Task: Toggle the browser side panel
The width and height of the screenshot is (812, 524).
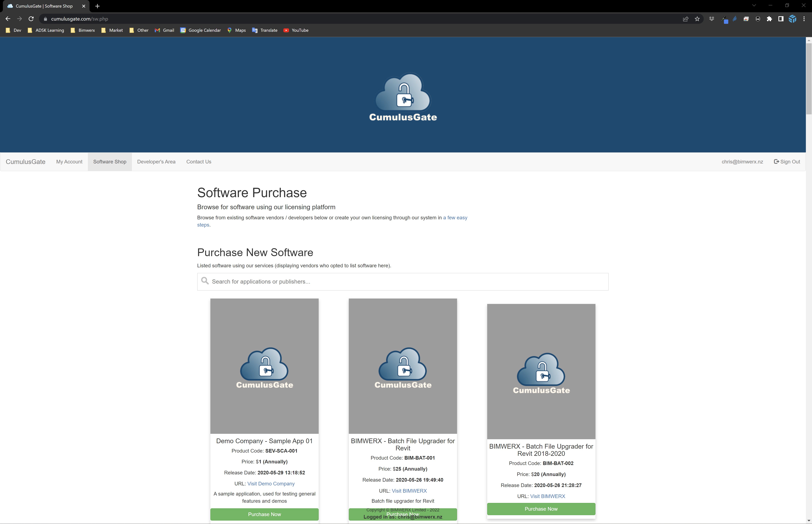Action: click(x=781, y=19)
